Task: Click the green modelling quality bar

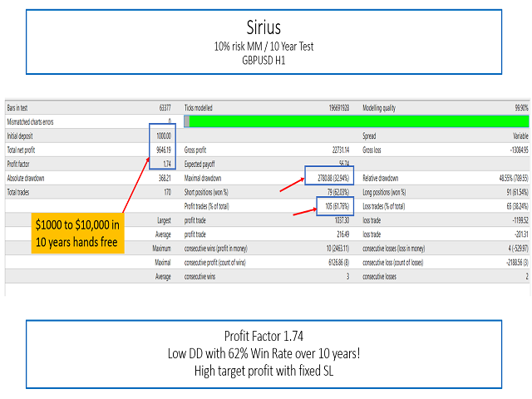Action: tap(357, 121)
